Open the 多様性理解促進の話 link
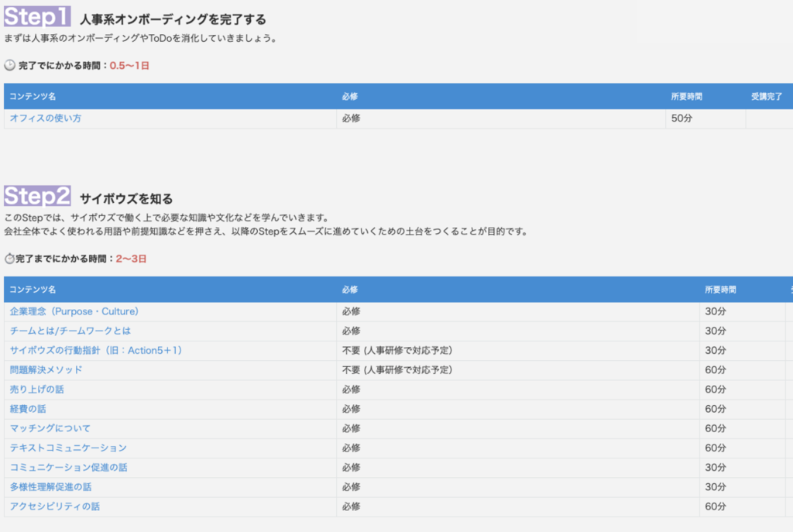The height and width of the screenshot is (532, 793). (50, 487)
